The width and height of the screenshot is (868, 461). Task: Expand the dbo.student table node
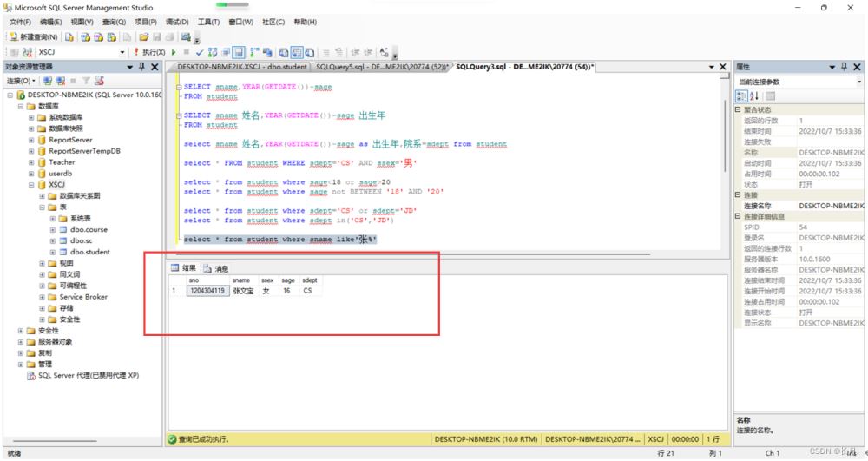click(52, 252)
